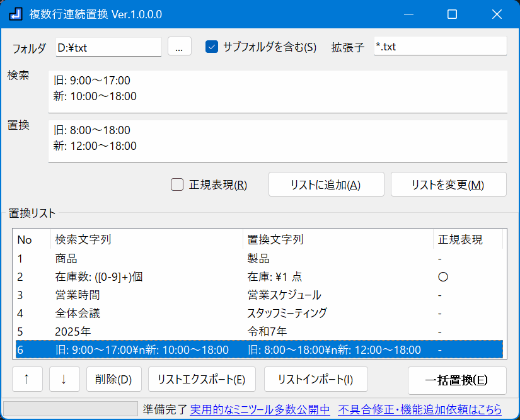Click the 拡張子 extension input field
The width and height of the screenshot is (520, 420).
coord(440,47)
